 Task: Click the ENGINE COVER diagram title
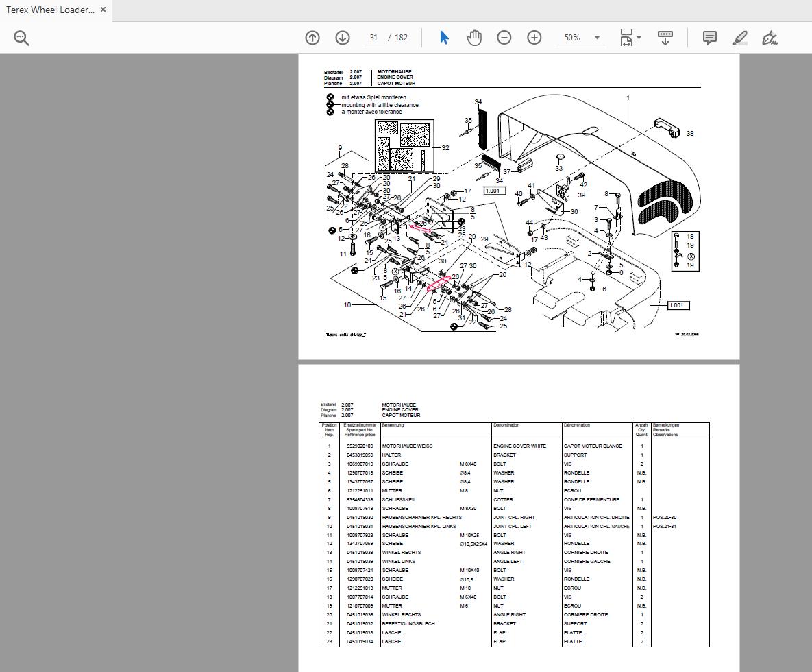pyautogui.click(x=394, y=77)
